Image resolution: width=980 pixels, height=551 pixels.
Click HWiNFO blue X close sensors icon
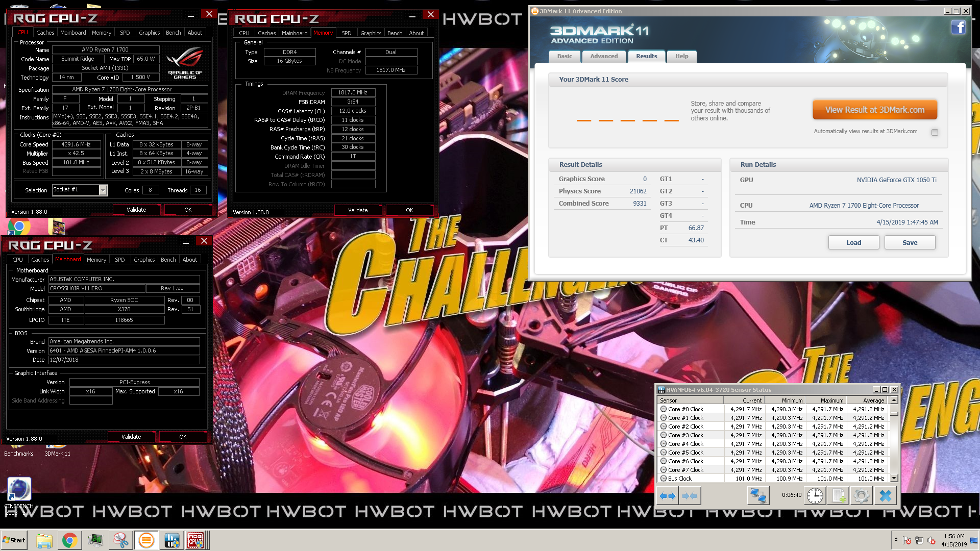coord(886,495)
